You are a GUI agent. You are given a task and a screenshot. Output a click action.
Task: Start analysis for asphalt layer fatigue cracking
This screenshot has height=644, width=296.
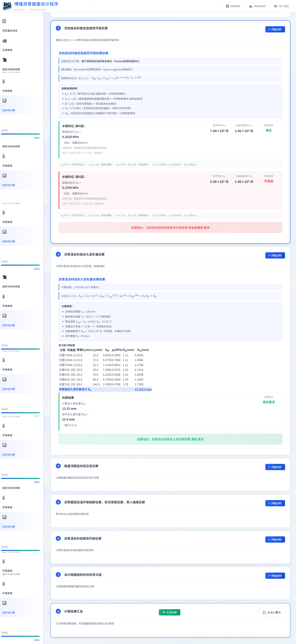coord(275,539)
